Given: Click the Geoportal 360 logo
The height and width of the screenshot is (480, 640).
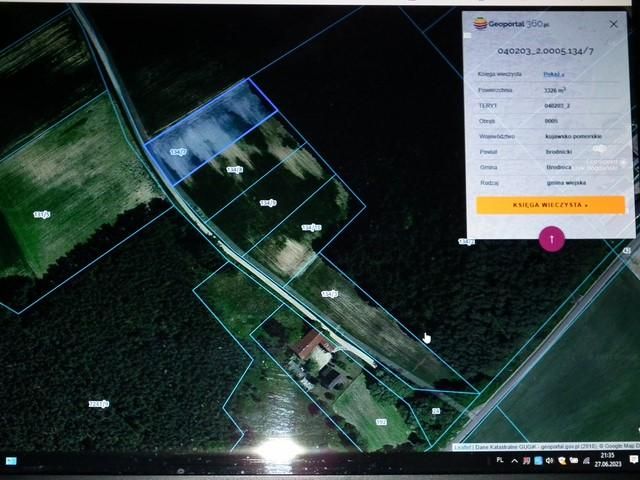Looking at the screenshot, I should pyautogui.click(x=511, y=24).
